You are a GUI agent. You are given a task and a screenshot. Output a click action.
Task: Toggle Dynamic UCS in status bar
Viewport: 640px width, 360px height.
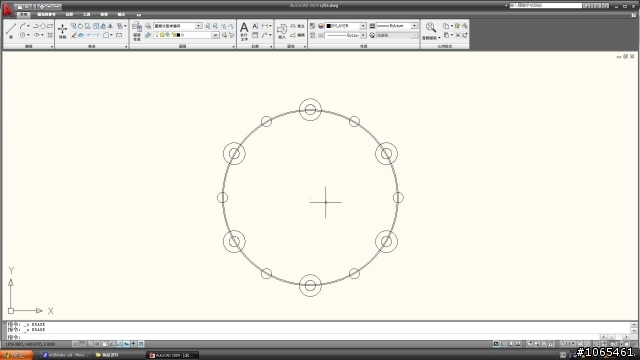pyautogui.click(x=119, y=344)
